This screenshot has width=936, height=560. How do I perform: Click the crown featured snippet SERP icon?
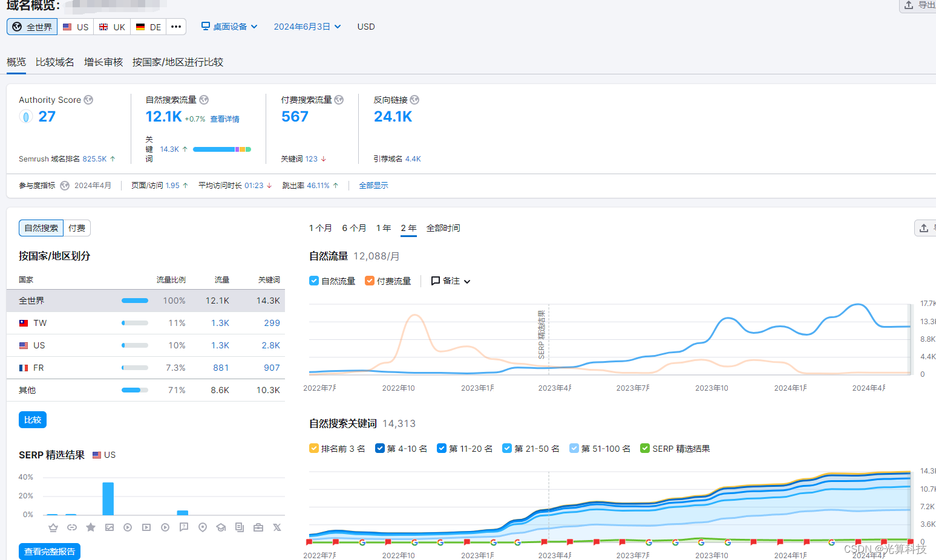[x=53, y=527]
